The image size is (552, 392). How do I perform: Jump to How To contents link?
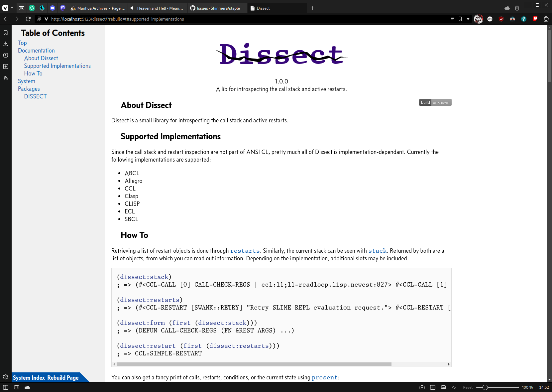point(33,73)
